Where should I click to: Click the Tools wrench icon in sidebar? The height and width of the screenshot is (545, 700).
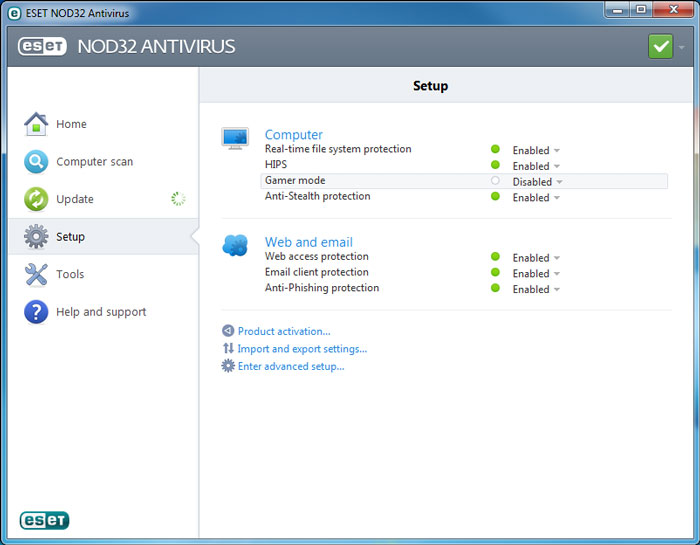click(36, 274)
